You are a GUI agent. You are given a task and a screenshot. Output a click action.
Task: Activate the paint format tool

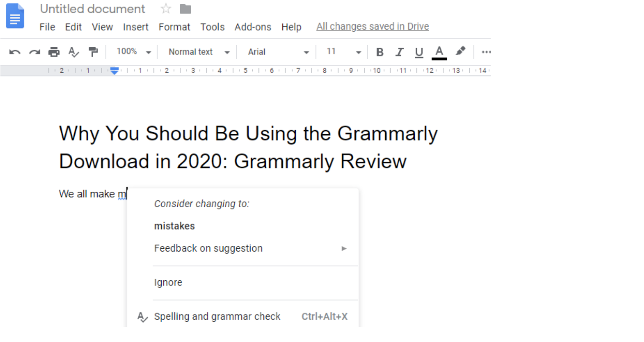point(93,52)
